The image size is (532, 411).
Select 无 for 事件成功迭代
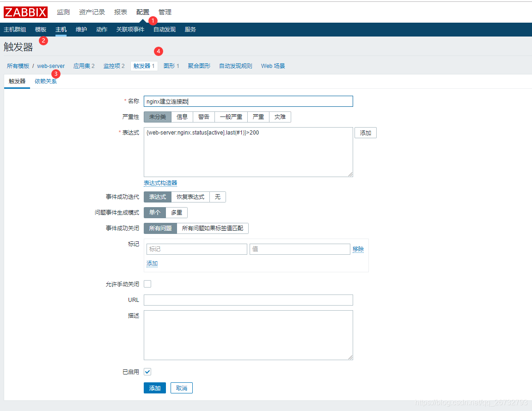(218, 197)
